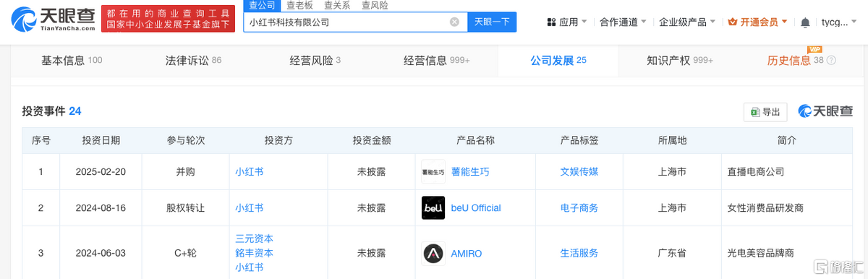The width and height of the screenshot is (868, 279).
Task: Click the 导出 export button
Action: tap(765, 112)
